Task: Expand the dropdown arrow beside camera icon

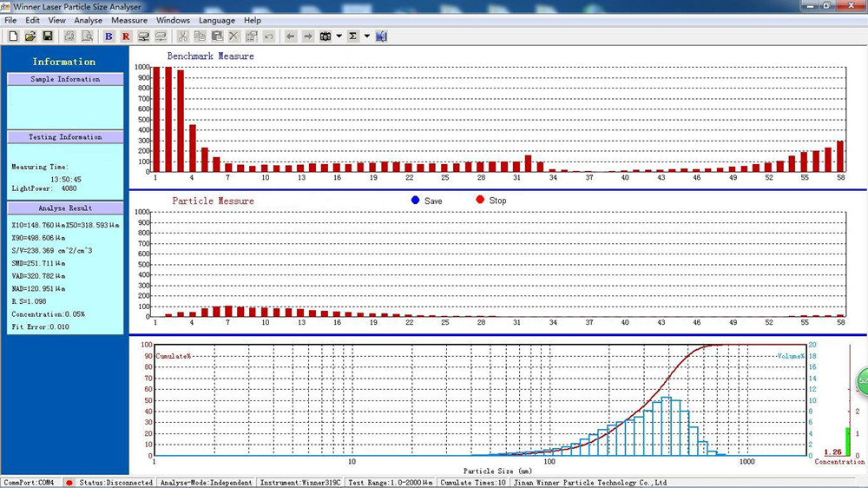Action: pyautogui.click(x=339, y=36)
